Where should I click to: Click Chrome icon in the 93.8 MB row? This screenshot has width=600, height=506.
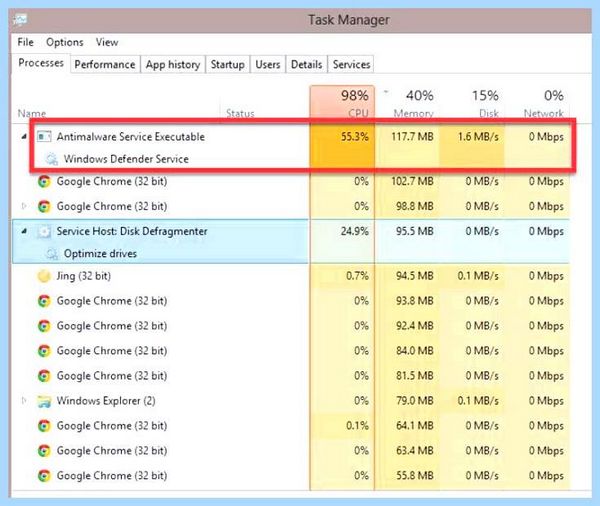coord(44,301)
